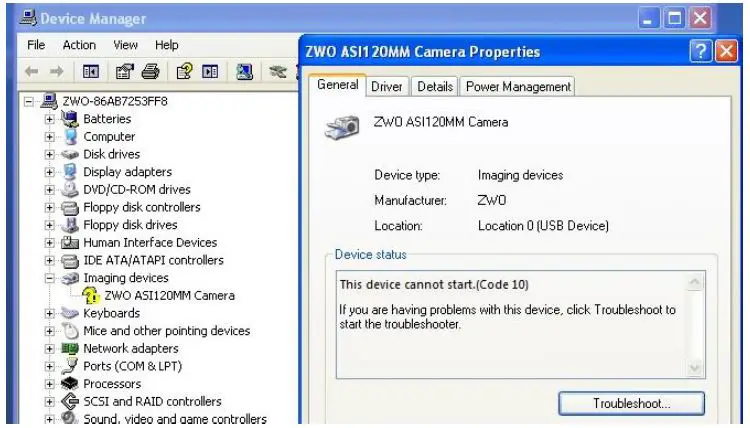Click the Ports (COM & LPT) icon
This screenshot has width=750, height=428.
[70, 366]
